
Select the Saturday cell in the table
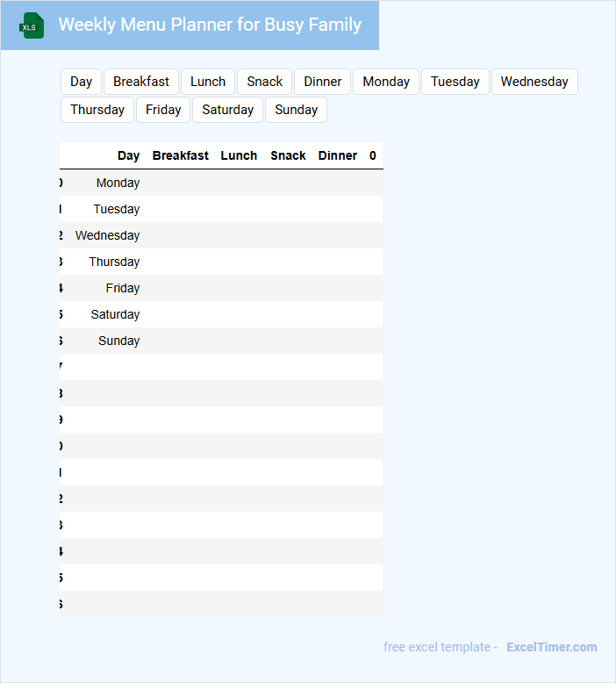tap(115, 314)
